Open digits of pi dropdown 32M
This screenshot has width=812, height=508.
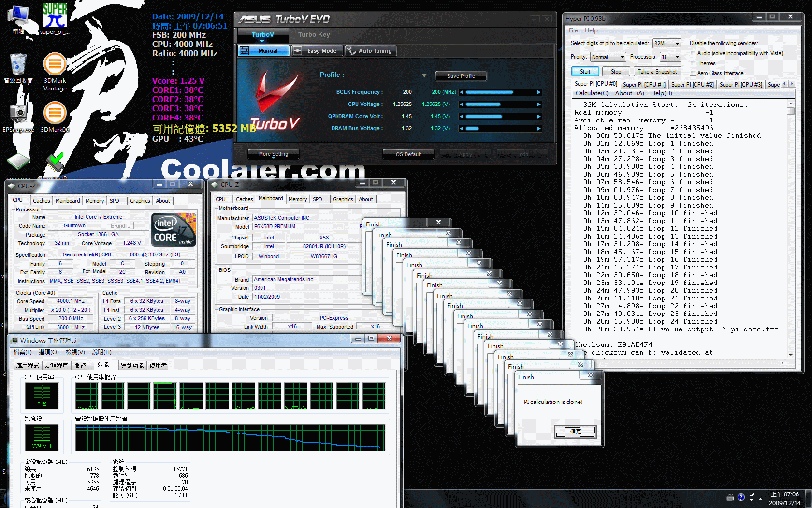[x=667, y=43]
